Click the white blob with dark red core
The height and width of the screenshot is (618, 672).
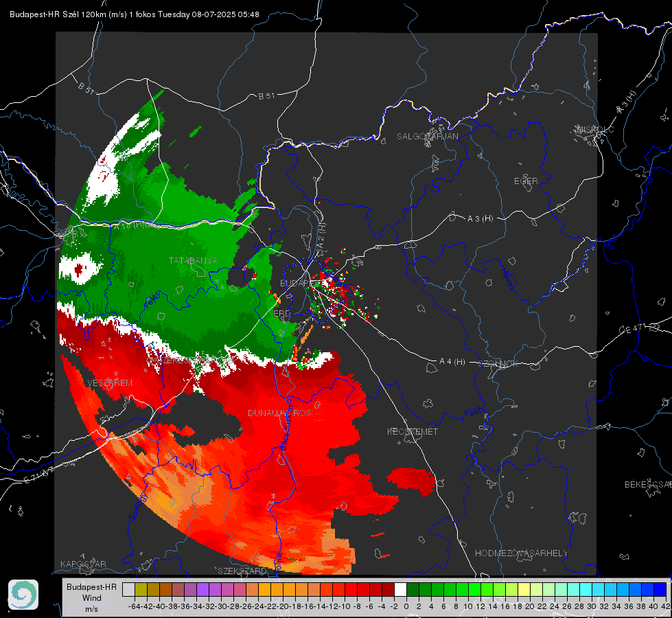(x=80, y=269)
